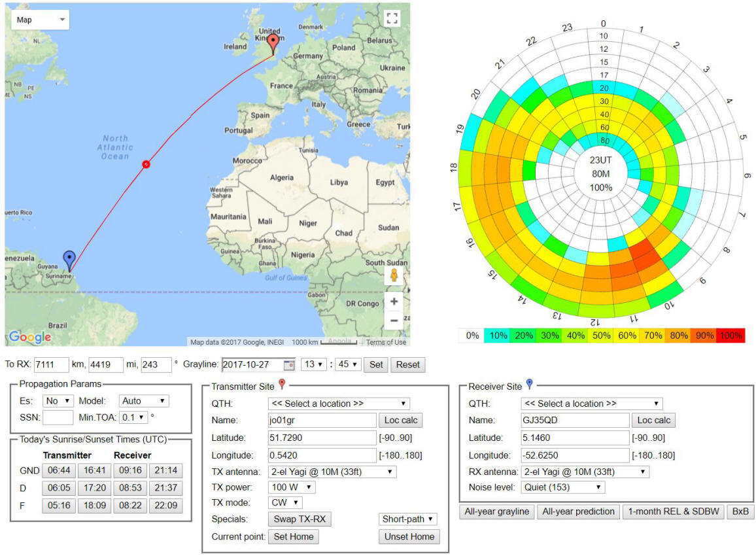The width and height of the screenshot is (756, 556).
Task: Open receiver QTH location dropdown
Action: pyautogui.click(x=592, y=404)
